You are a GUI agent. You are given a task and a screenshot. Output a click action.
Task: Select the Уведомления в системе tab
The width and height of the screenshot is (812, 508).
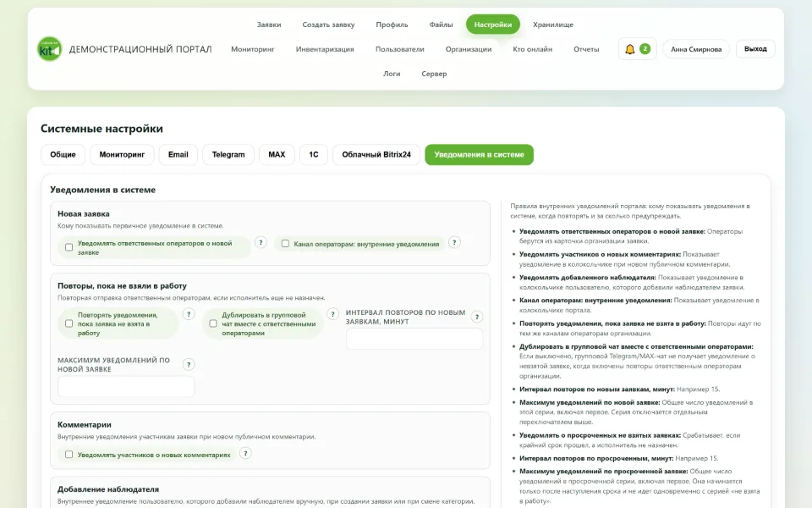479,154
